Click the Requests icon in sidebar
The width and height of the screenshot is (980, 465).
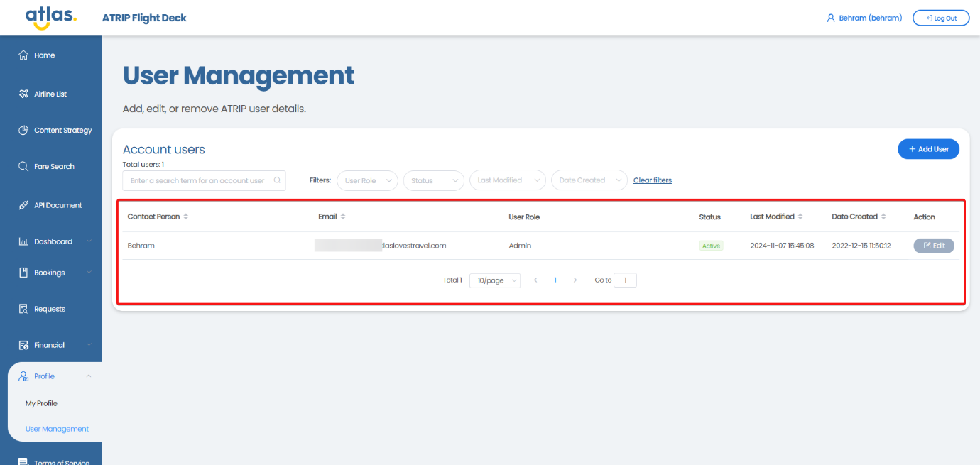[23, 309]
